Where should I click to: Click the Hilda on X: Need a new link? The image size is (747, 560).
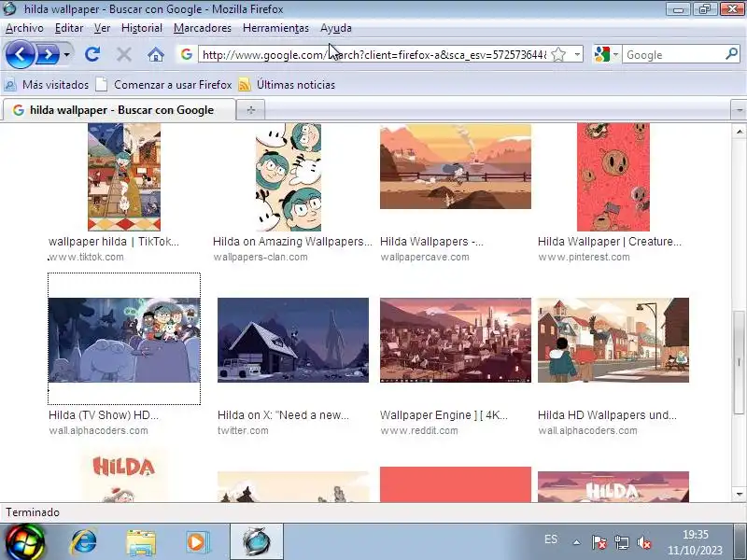click(x=283, y=415)
